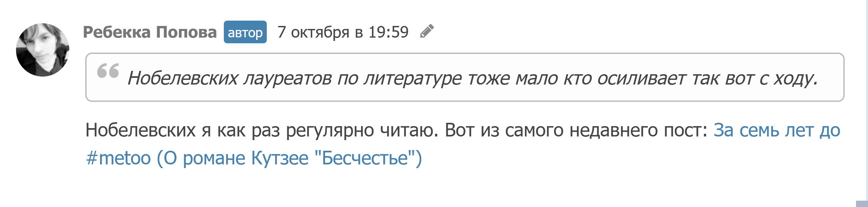Open the link starting "За семь лет до"
Screen dimensions: 868x207
click(x=776, y=130)
